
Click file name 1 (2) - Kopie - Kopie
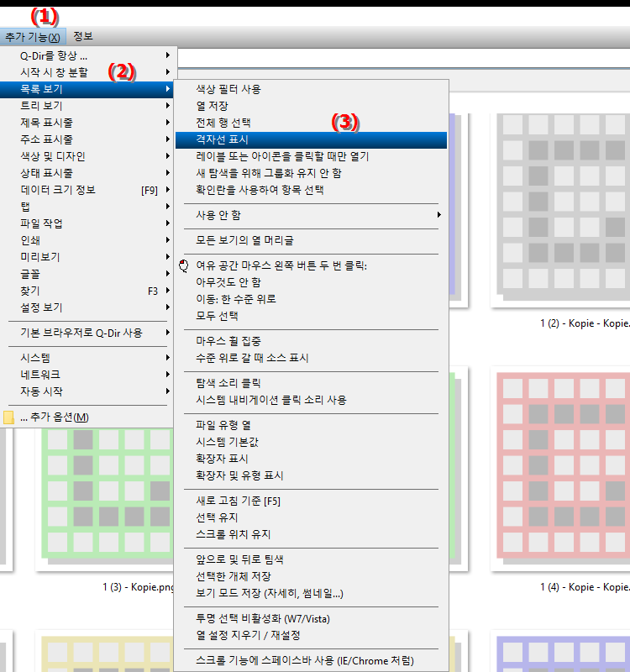[x=585, y=323]
